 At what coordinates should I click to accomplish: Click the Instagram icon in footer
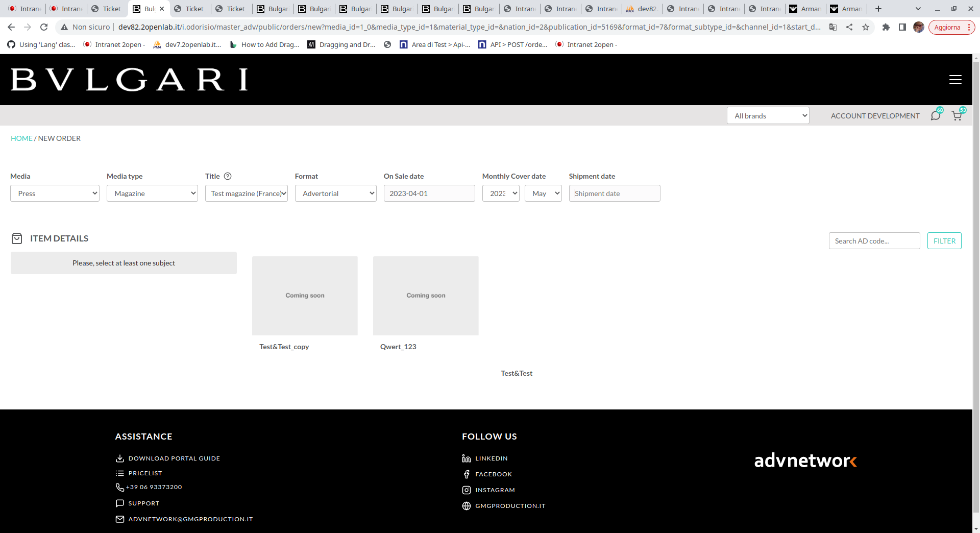pyautogui.click(x=467, y=490)
